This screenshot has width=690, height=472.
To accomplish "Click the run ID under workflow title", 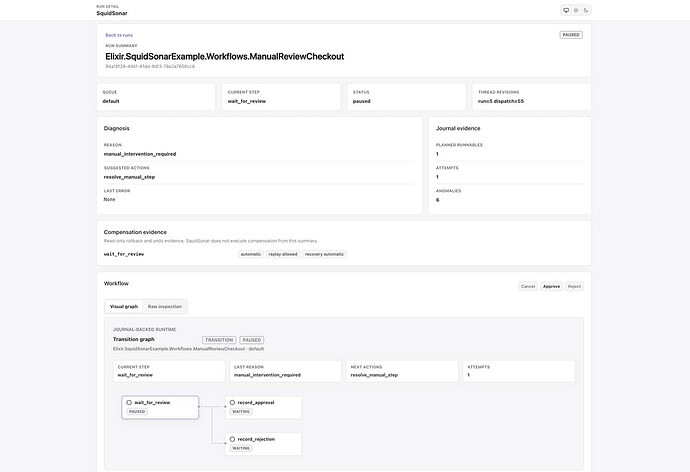I will (x=150, y=66).
